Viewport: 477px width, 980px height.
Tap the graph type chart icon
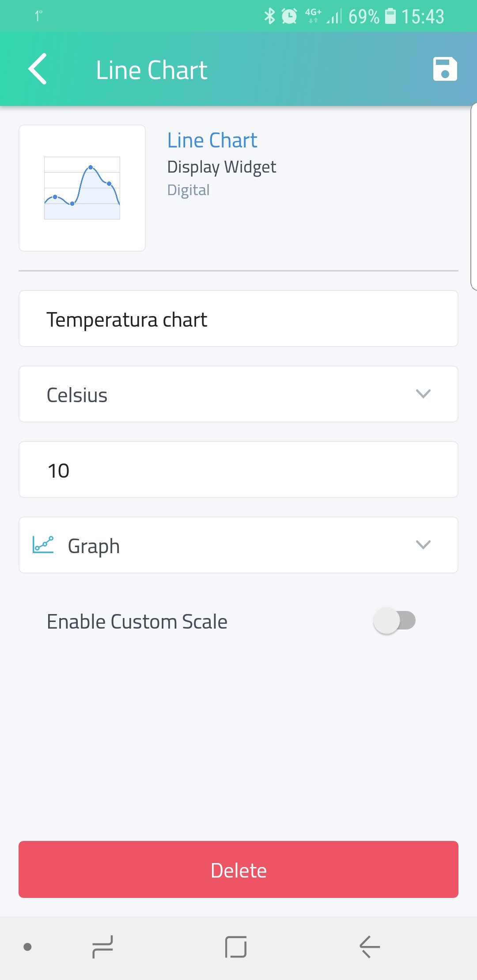pos(43,545)
